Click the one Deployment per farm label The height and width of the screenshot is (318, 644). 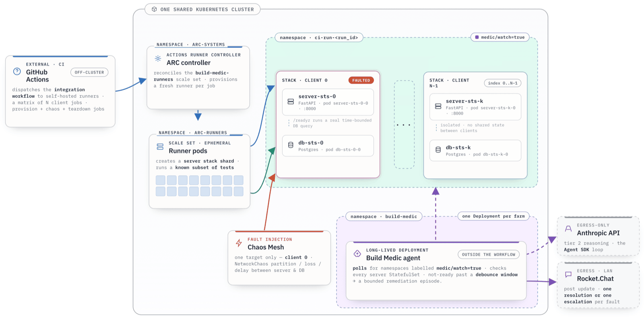tap(493, 216)
